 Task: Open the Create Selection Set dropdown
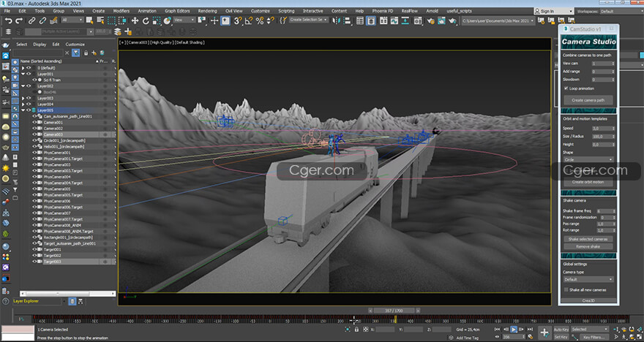point(308,20)
